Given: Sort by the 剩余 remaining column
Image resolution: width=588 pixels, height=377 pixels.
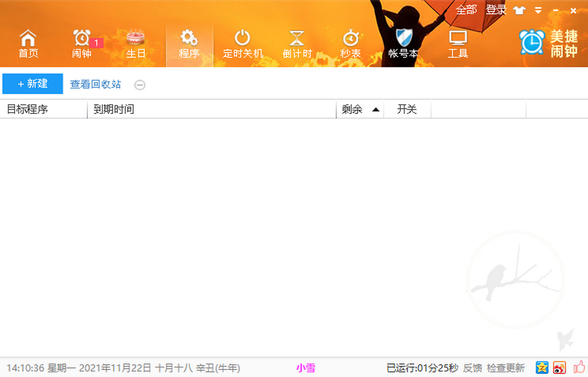Looking at the screenshot, I should (x=360, y=109).
